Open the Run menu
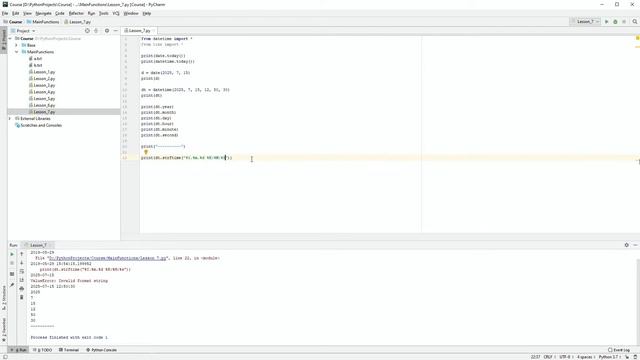 coord(91,13)
